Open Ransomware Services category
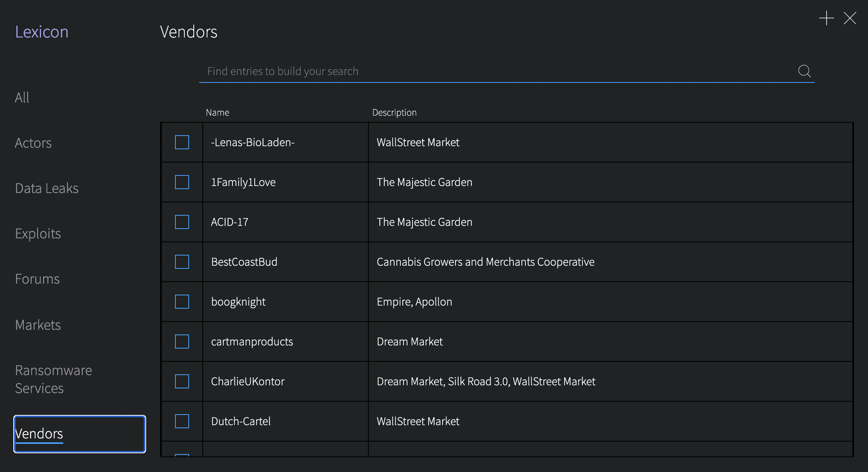 pos(53,379)
